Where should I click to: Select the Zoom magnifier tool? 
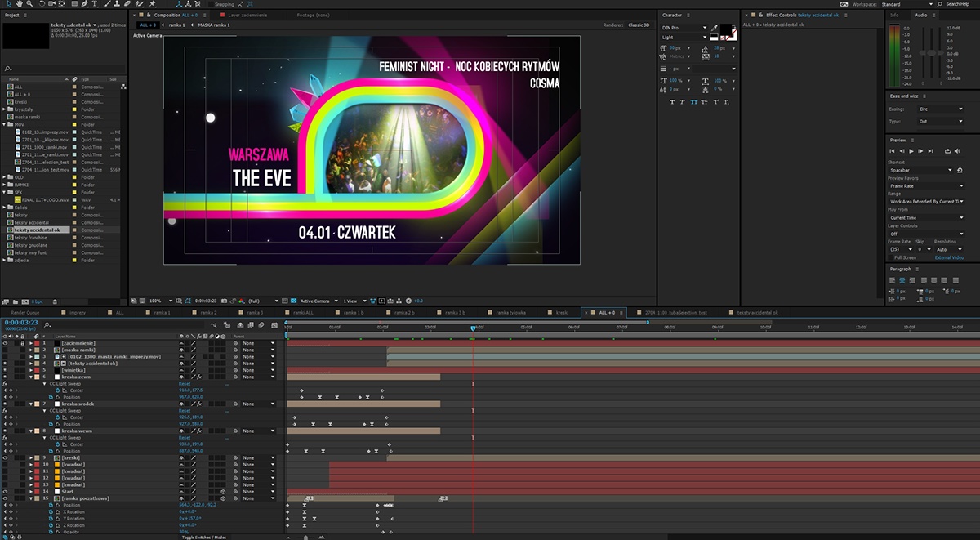click(30, 4)
